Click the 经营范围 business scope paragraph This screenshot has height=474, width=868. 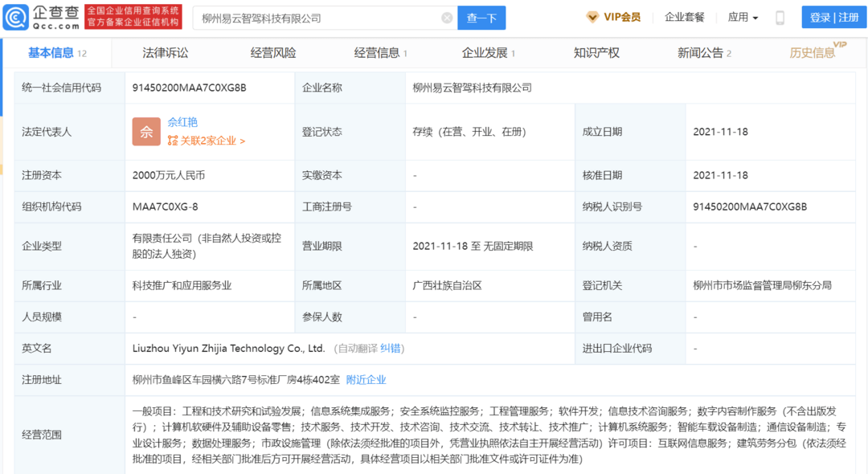(x=489, y=435)
